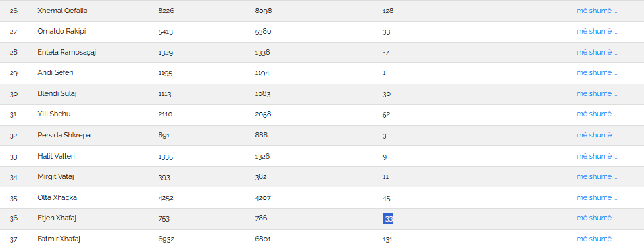The width and height of the screenshot is (644, 248).
Task: Click the name Xhemal Qefalia
Action: (x=62, y=11)
